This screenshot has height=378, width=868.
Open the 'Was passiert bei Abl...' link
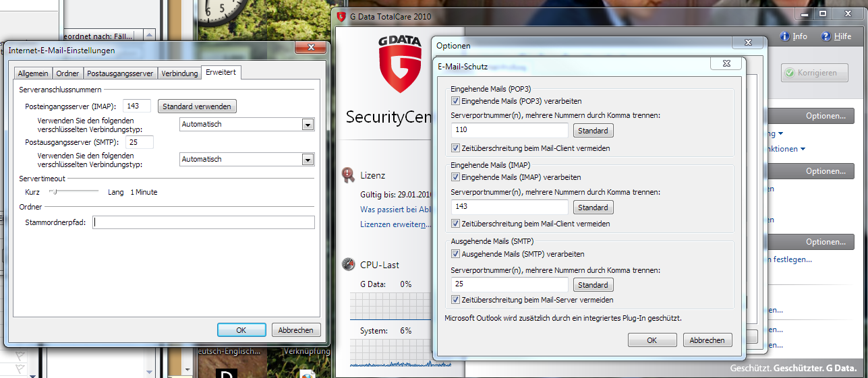(395, 210)
